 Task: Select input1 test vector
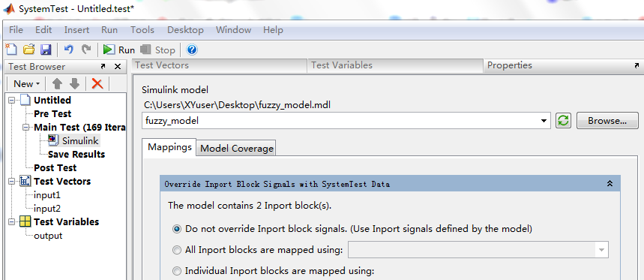point(47,195)
